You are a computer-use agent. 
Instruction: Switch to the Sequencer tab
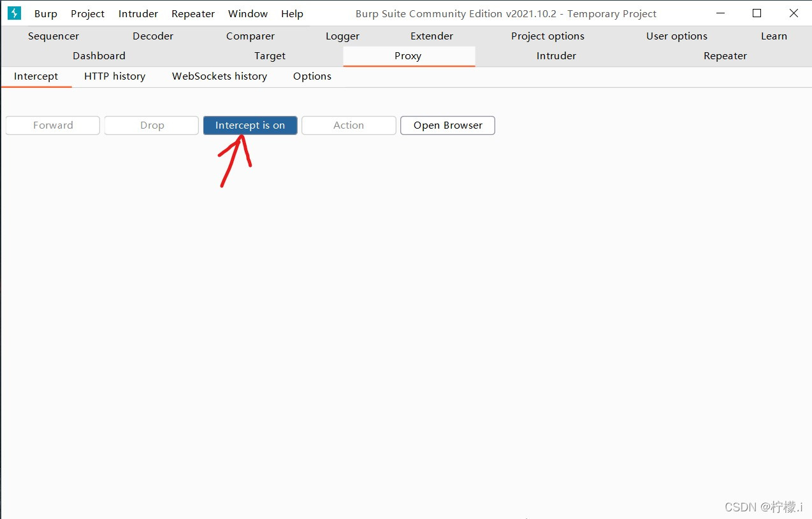click(x=54, y=36)
